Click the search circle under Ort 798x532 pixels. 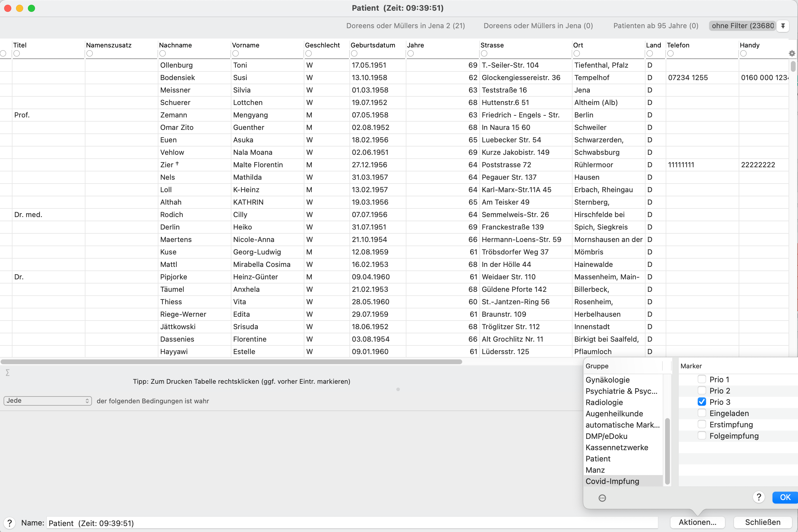pos(576,53)
